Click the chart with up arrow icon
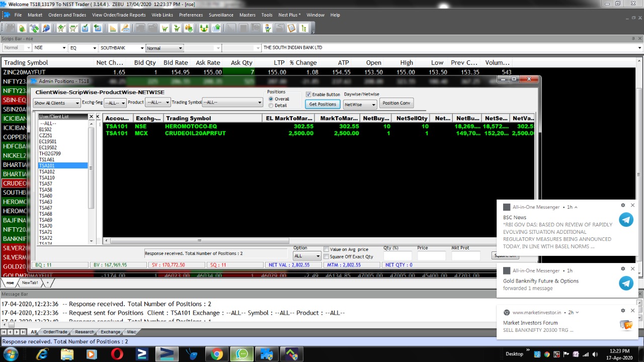Screen dimensions: 644x362 pos(216,29)
